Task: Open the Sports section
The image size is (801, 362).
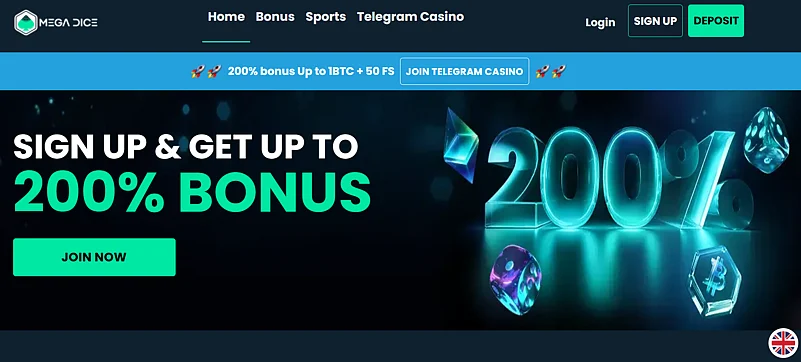Action: tap(325, 17)
